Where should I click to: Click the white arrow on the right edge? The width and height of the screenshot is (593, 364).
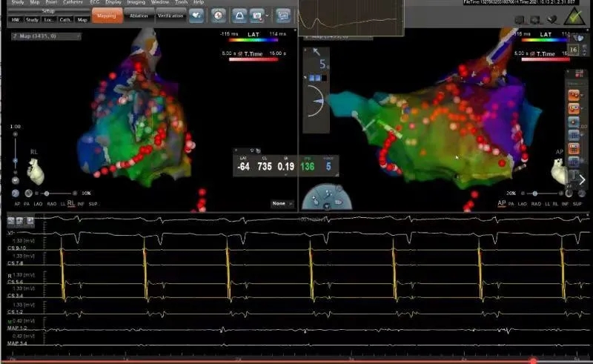582,179
